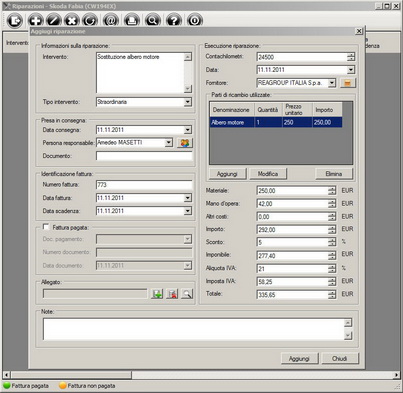Click the Sconto spinner arrows
This screenshot has width=403, height=393.
point(332,242)
